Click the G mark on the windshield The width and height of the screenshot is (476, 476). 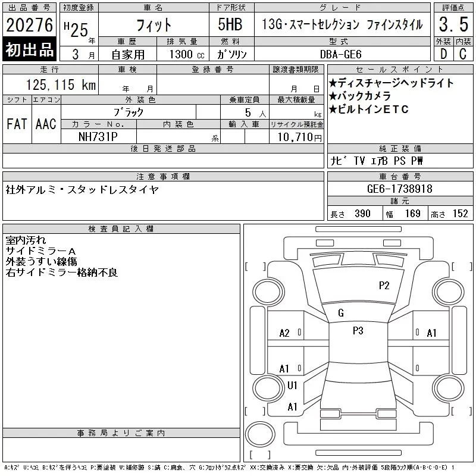341,313
